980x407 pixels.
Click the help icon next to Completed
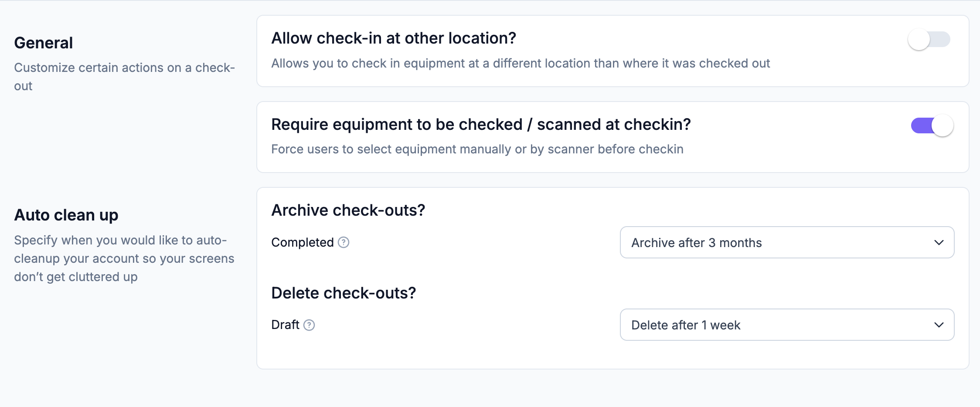[x=344, y=242]
